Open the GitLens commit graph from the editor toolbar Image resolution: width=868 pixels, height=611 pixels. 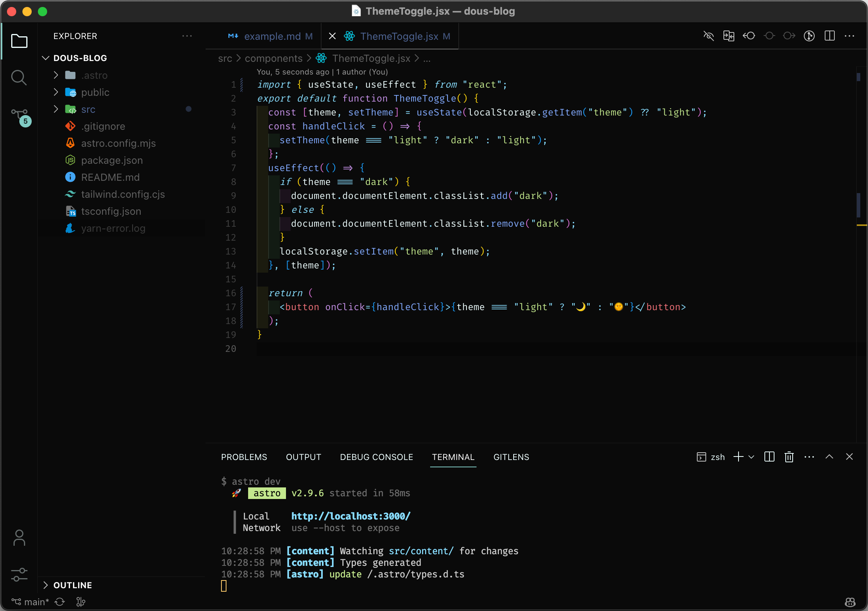tap(808, 36)
